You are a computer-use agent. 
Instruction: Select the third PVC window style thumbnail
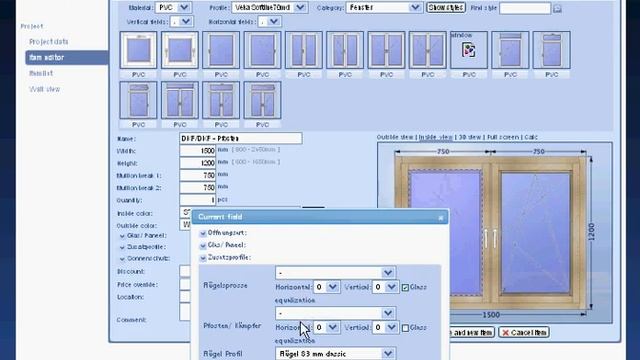221,50
